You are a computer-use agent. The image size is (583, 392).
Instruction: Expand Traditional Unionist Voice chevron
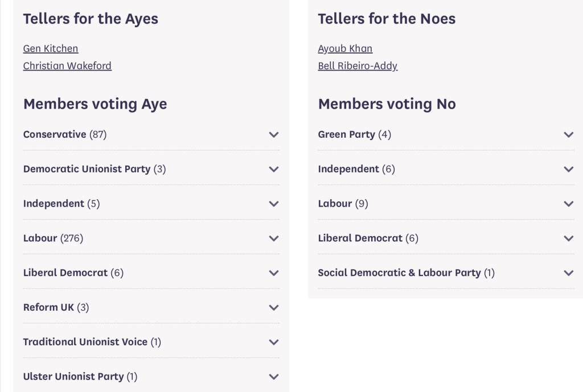[x=274, y=342]
